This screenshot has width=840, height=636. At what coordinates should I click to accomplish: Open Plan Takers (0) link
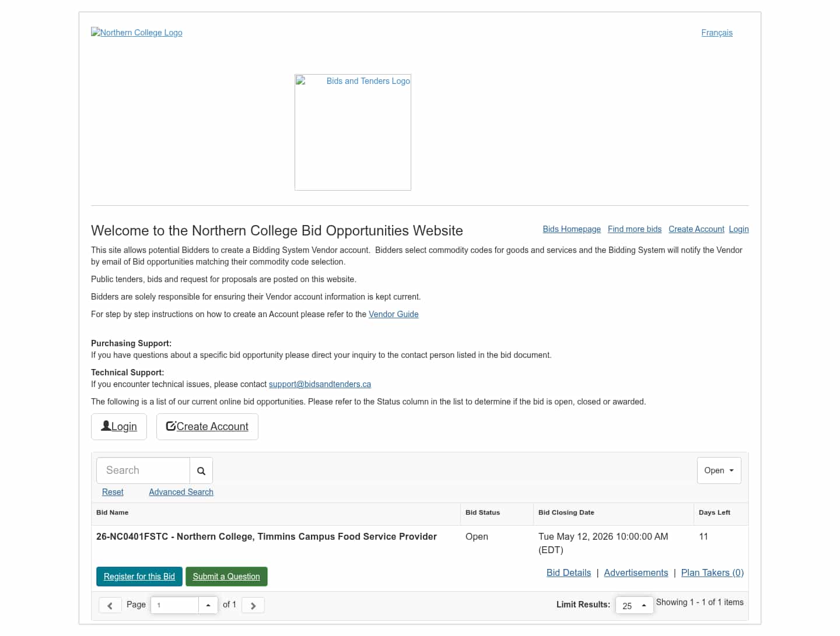click(x=712, y=573)
